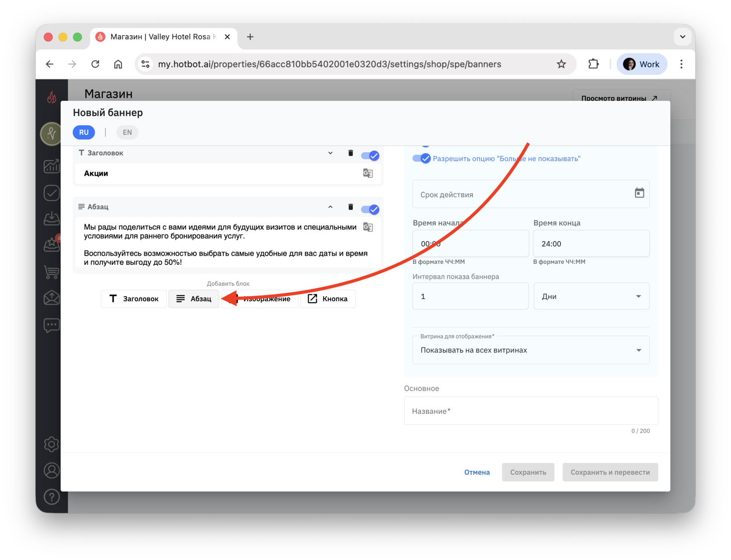Open the shopping cart icon in sidebar
731x560 pixels.
[x=52, y=272]
